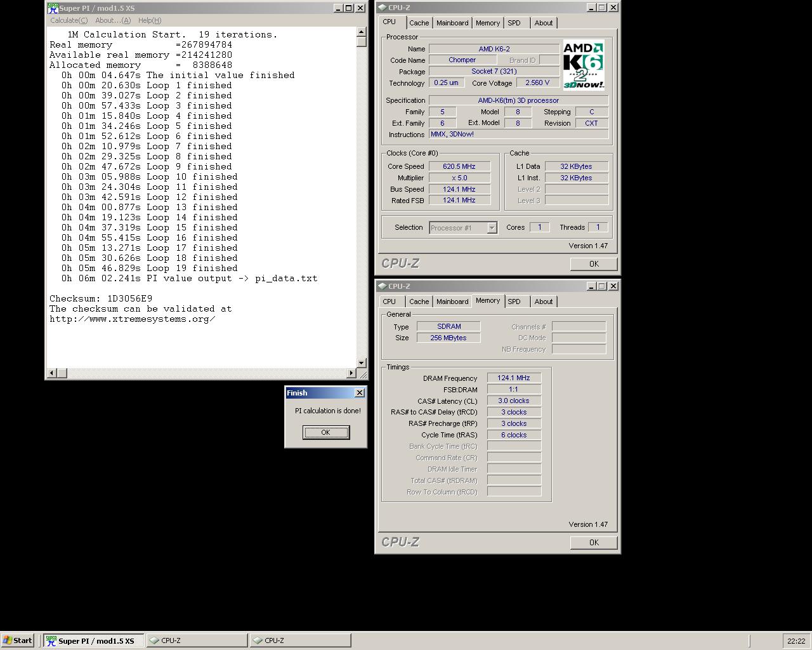Click Super PI horizontal scrollbar left arrow
Screen dimensions: 812x650
click(x=53, y=373)
